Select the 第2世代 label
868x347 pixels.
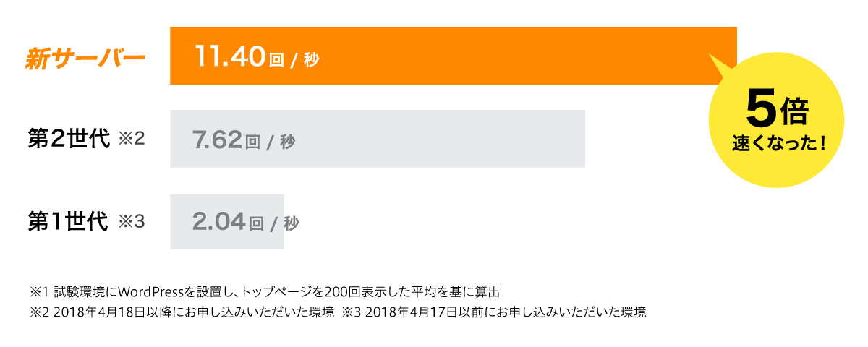69,139
